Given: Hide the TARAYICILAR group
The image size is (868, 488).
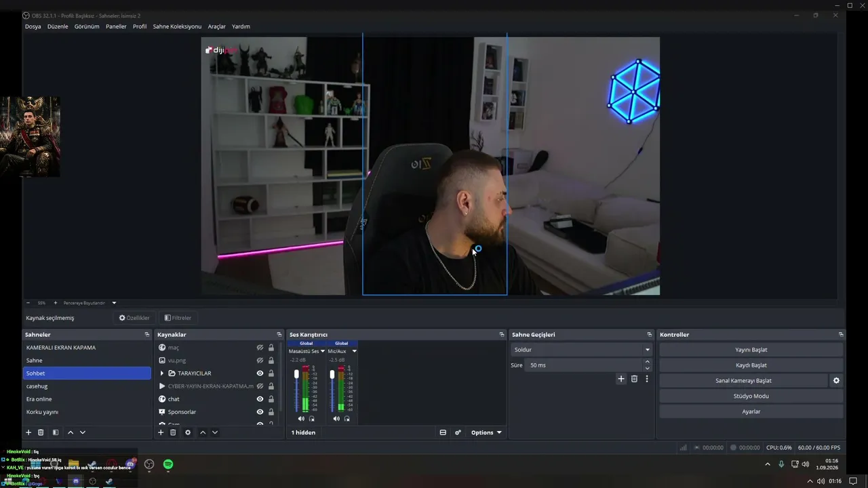Looking at the screenshot, I should coord(260,373).
